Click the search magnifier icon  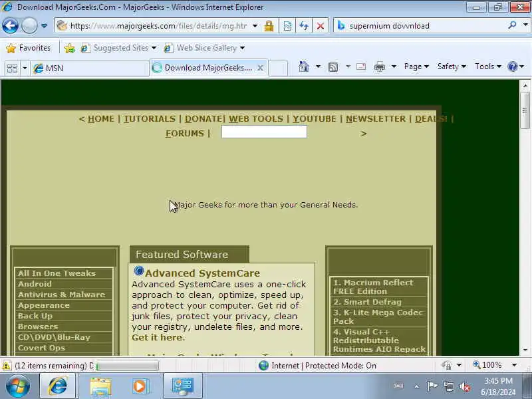[512, 25]
